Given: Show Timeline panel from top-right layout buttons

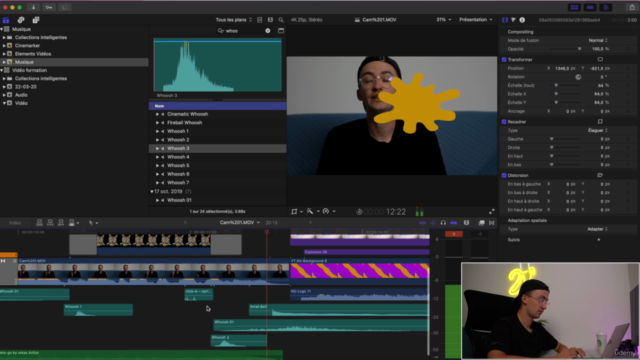Looking at the screenshot, I should 590,7.
